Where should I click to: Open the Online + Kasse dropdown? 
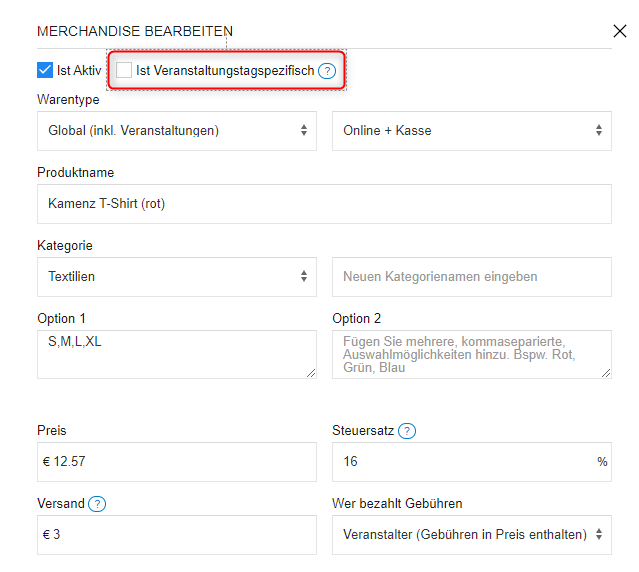pyautogui.click(x=471, y=130)
